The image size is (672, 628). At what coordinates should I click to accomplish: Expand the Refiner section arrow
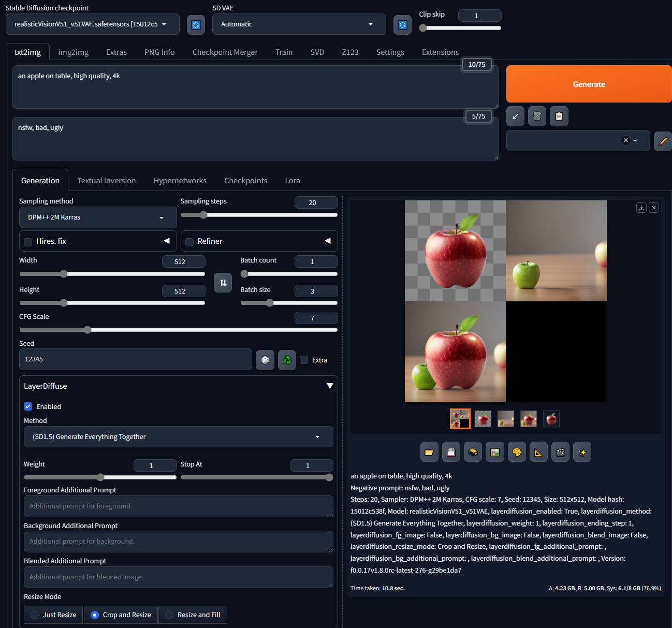pyautogui.click(x=328, y=241)
